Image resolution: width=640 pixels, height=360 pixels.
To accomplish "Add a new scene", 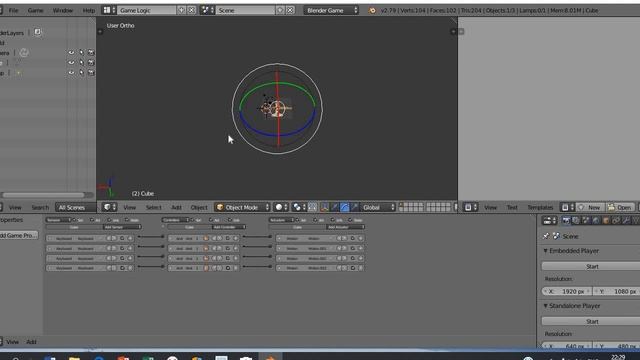I will tap(280, 10).
